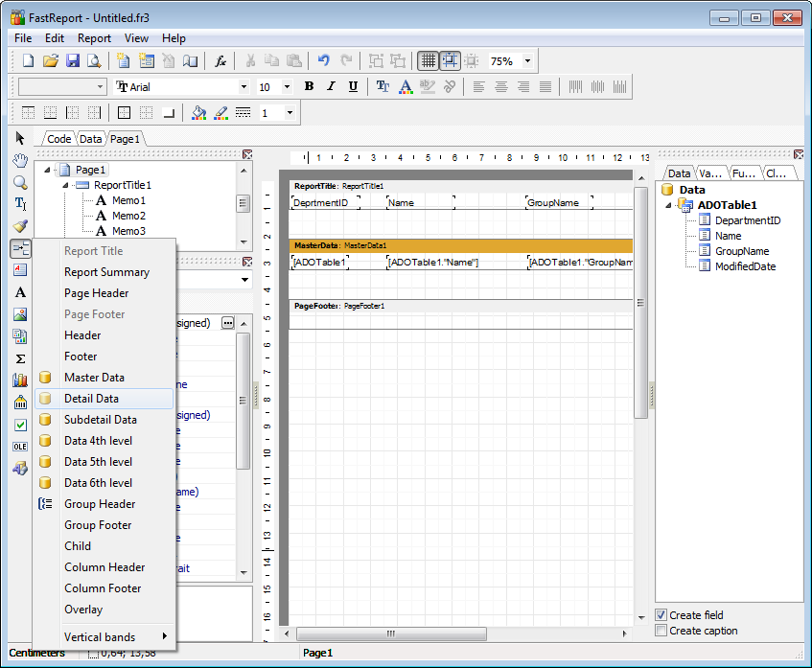Select the Hand tool
812x668 pixels.
(20, 160)
